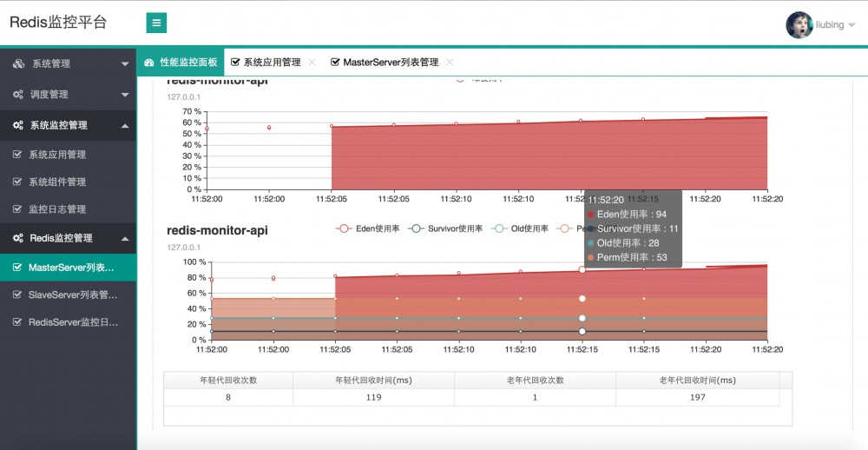Close the MasterServer列表管理 tab
Image resolution: width=868 pixels, height=450 pixels.
pos(450,62)
